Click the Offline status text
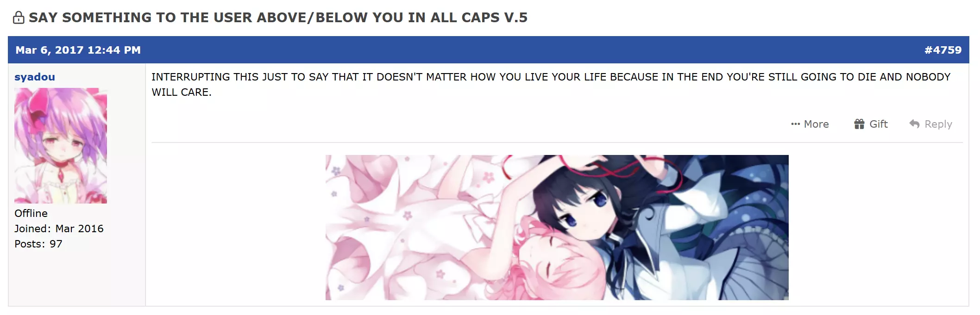This screenshot has height=315, width=980. (x=31, y=213)
